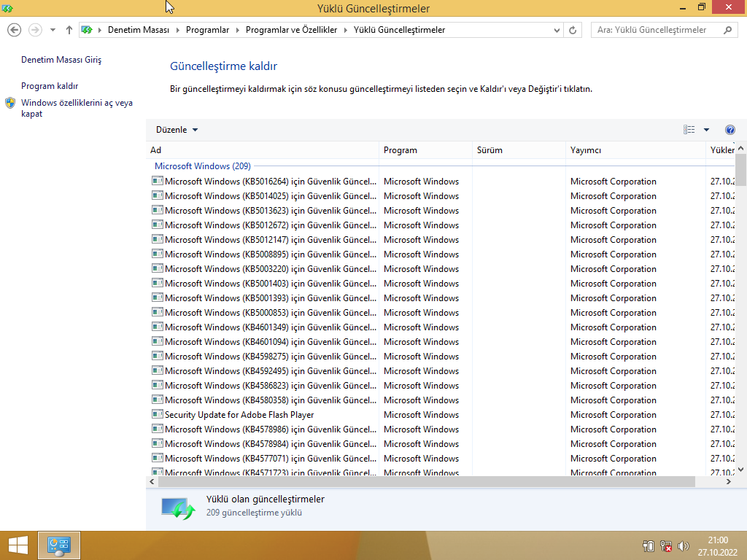Screen dimensions: 747x560
Task: Expand the view options dropdown arrow
Action: coord(706,130)
